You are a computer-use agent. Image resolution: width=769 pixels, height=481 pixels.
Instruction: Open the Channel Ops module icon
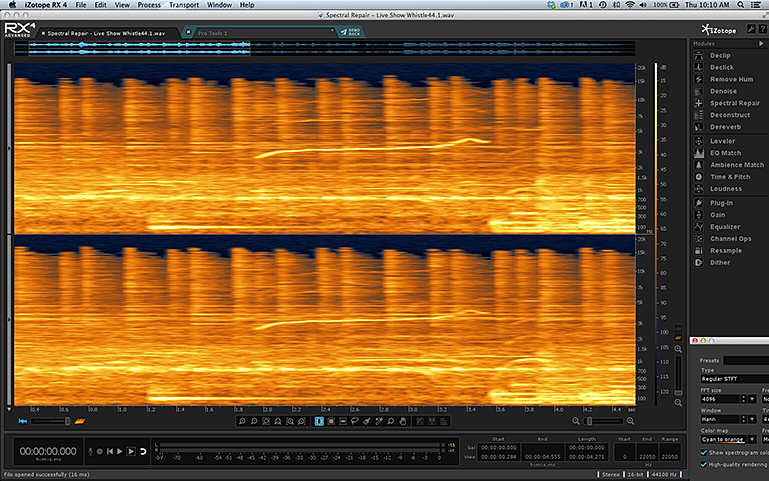click(x=699, y=238)
